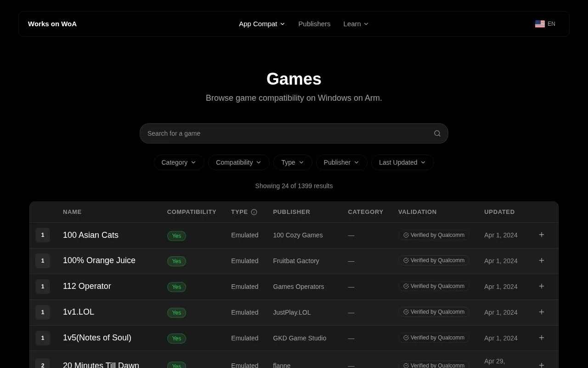The image size is (588, 368).
Task: Open the 1v5(Notes of Soul) game entry
Action: coord(97,338)
